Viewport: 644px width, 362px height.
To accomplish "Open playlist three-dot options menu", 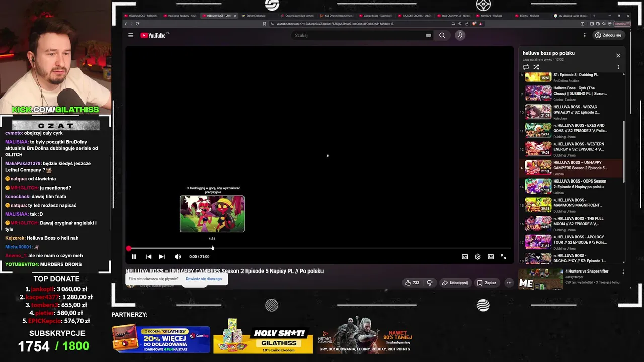I will tap(618, 67).
